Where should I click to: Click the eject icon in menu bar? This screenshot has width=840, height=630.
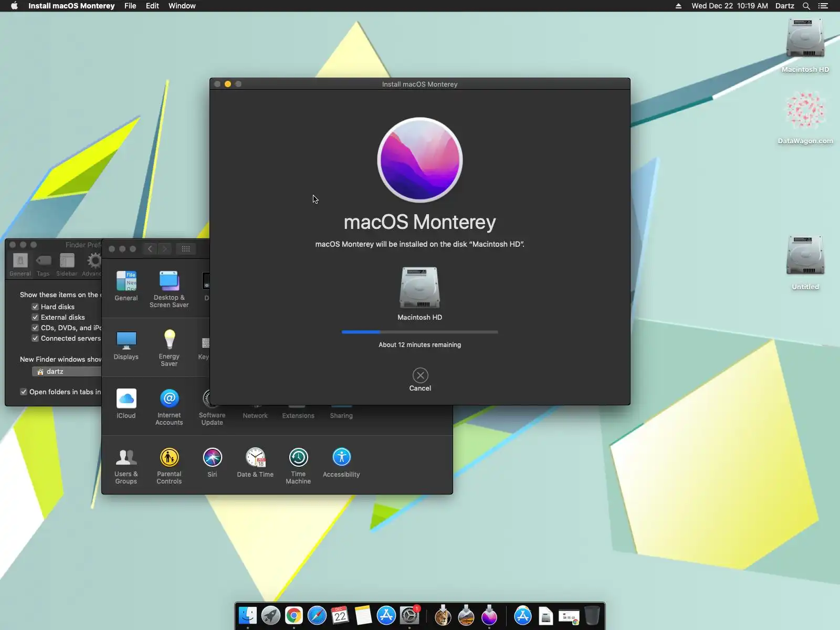[x=678, y=6]
